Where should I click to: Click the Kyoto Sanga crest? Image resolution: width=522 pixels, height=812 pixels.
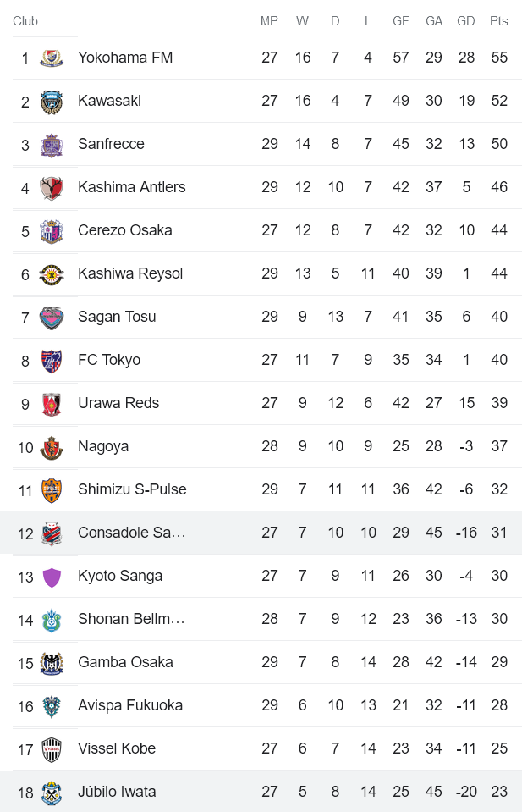pos(50,576)
